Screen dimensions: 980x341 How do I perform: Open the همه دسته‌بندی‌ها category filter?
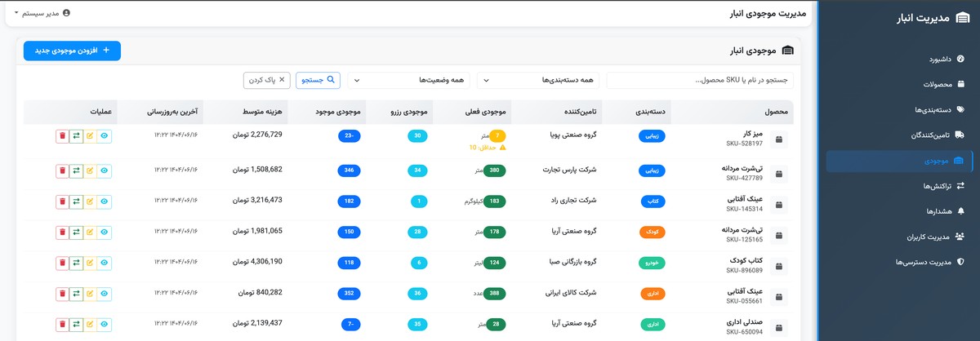538,80
